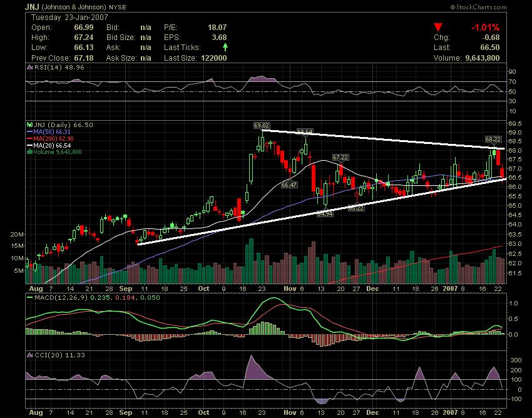Click the 'MA(20) 66.54' legend entry
Image resolution: width=532 pixels, height=418 pixels.
(x=52, y=146)
